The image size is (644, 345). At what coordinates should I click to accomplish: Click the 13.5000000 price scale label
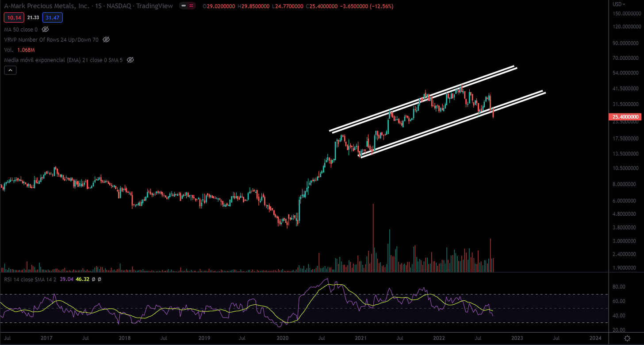point(626,154)
